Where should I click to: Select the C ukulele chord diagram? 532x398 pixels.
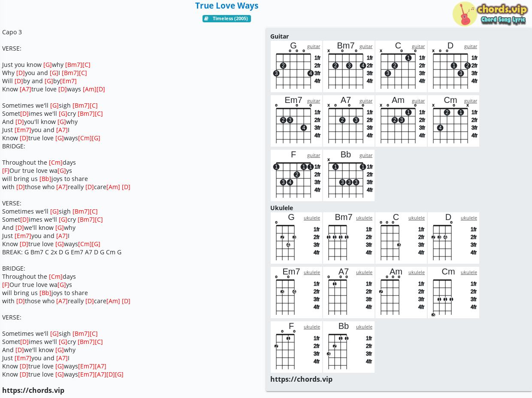tap(401, 238)
